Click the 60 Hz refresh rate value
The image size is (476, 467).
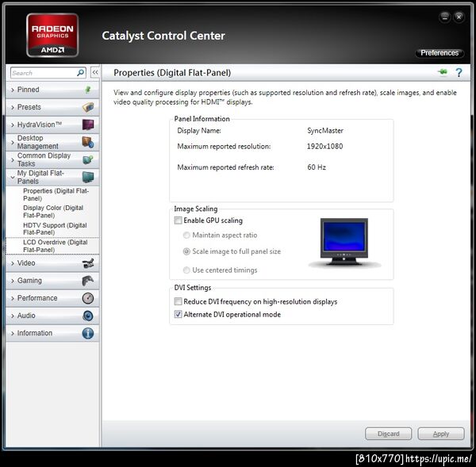point(317,167)
